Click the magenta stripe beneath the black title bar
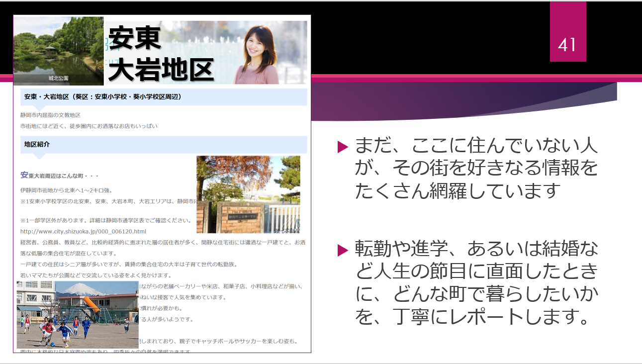 448,77
